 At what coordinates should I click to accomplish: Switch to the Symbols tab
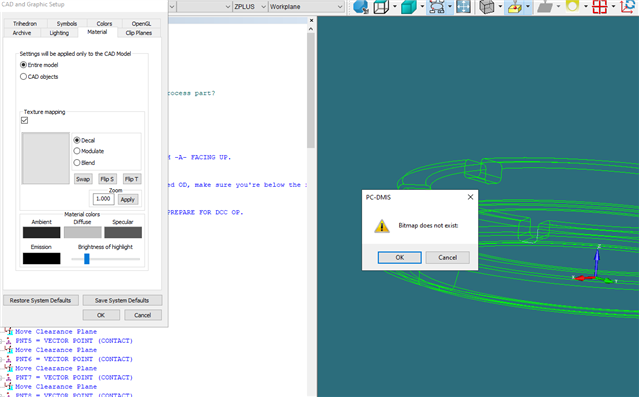coord(67,24)
